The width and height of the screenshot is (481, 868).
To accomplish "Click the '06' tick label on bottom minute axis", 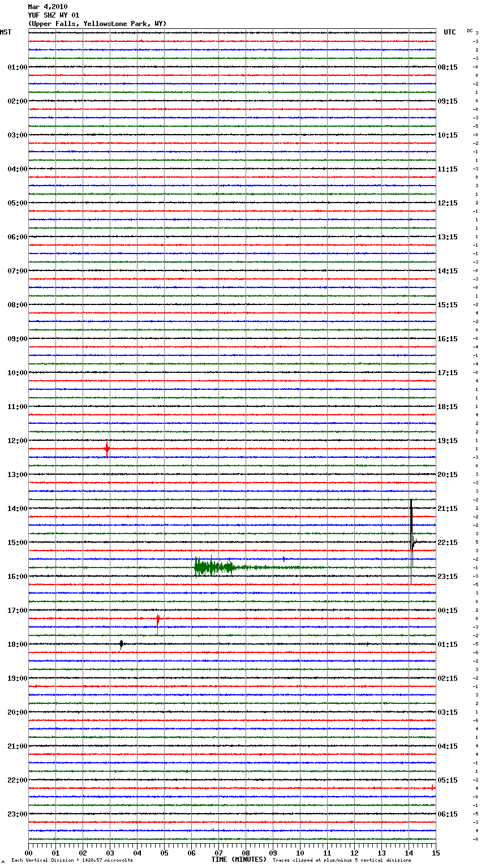I will tap(191, 853).
